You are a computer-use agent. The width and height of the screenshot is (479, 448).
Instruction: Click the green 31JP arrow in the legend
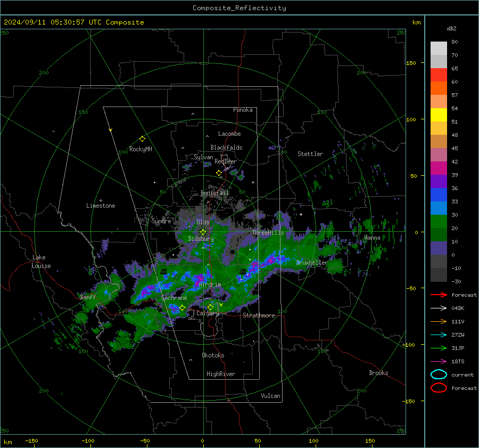[439, 348]
